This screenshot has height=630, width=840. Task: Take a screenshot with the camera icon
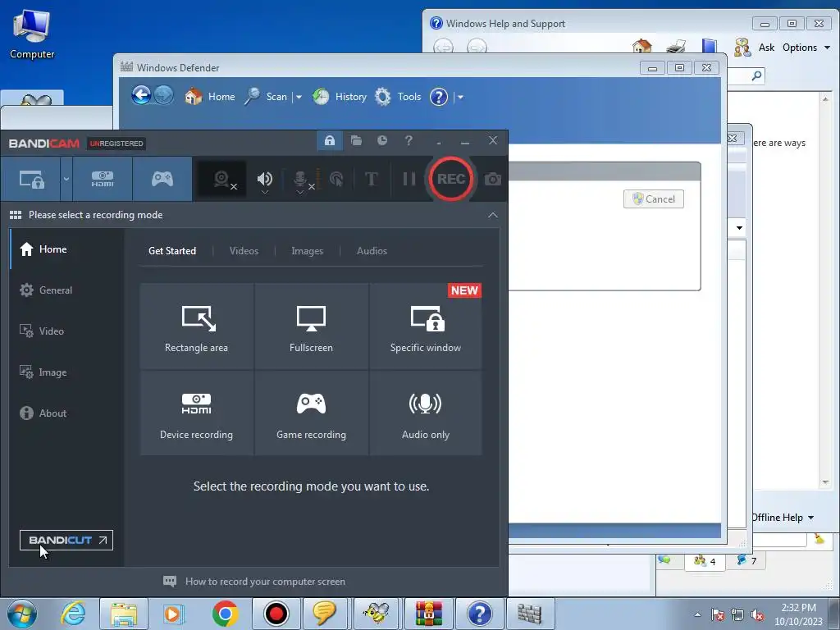(x=493, y=179)
